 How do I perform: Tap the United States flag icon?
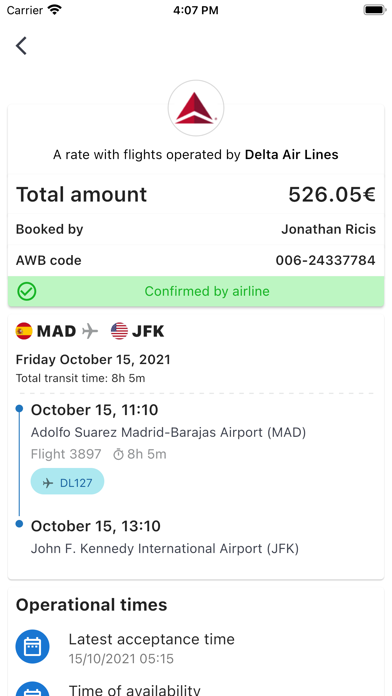[x=119, y=331]
